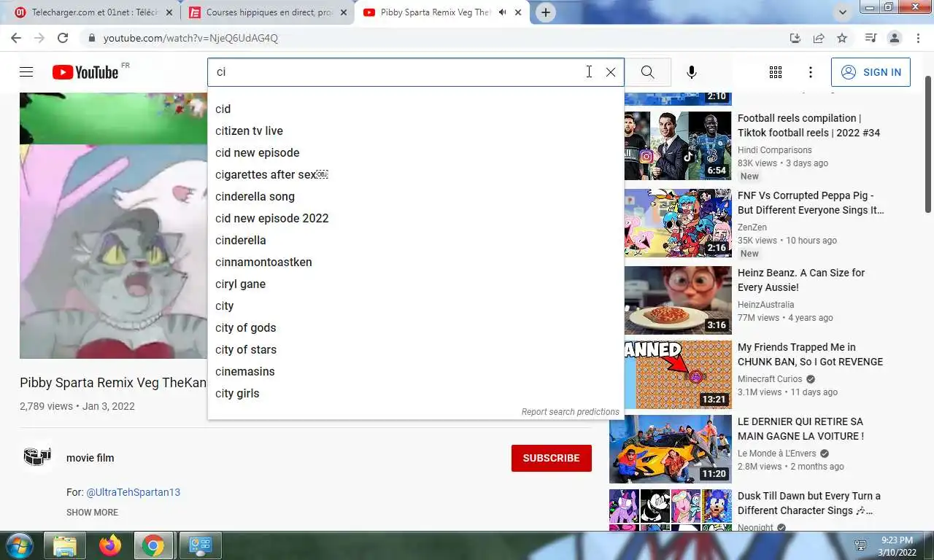
Task: Close the Pibby Sparta Remix tab
Action: [519, 12]
